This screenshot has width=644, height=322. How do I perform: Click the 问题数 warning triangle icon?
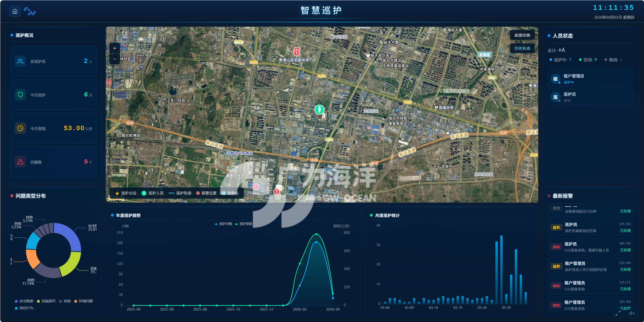[x=20, y=162]
